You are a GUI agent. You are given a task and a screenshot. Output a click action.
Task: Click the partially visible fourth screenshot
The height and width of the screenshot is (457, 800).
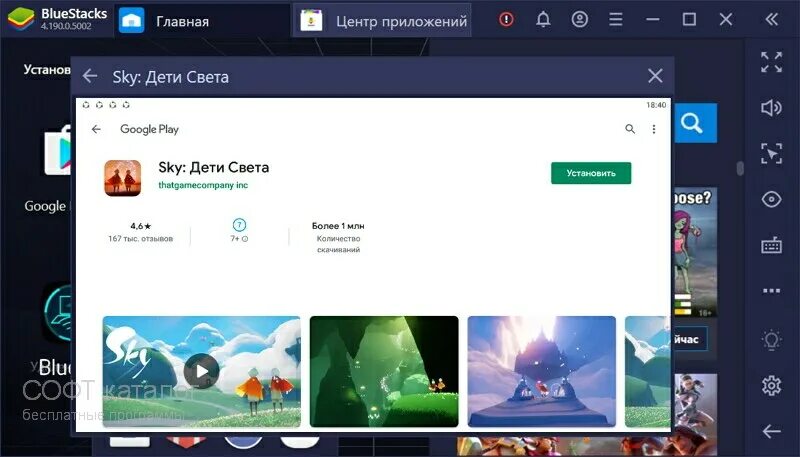[647, 371]
